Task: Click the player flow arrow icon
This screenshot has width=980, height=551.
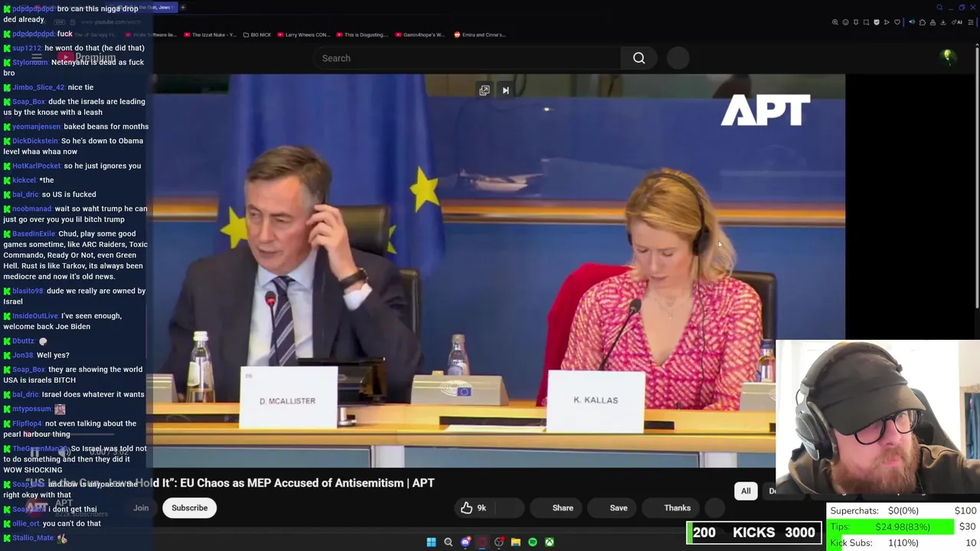Action: [887, 22]
